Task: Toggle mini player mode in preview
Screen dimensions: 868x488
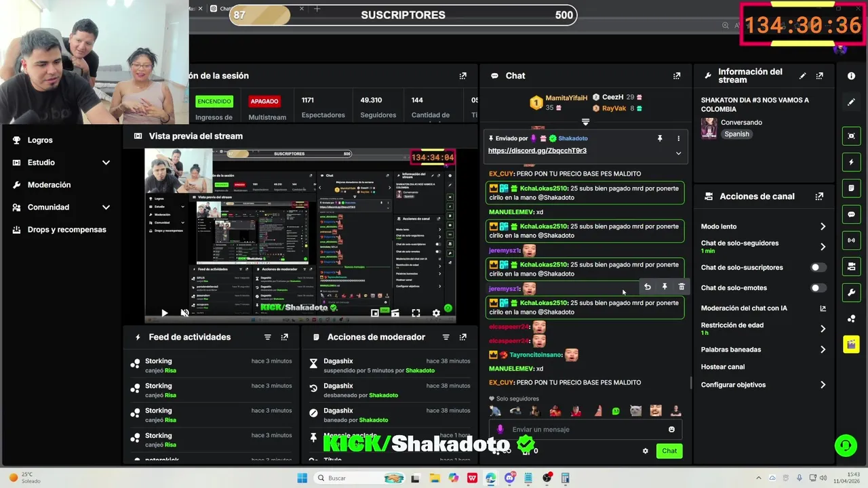Action: 375,313
